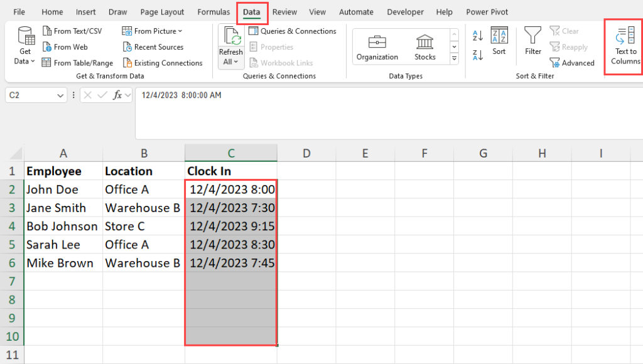The image size is (643, 364).
Task: Select column A header
Action: pyautogui.click(x=63, y=153)
